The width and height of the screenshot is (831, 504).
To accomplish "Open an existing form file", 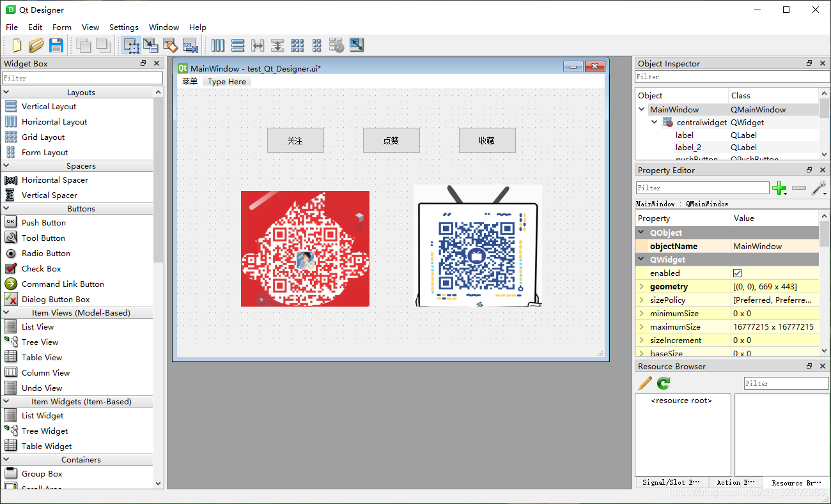I will pyautogui.click(x=36, y=45).
